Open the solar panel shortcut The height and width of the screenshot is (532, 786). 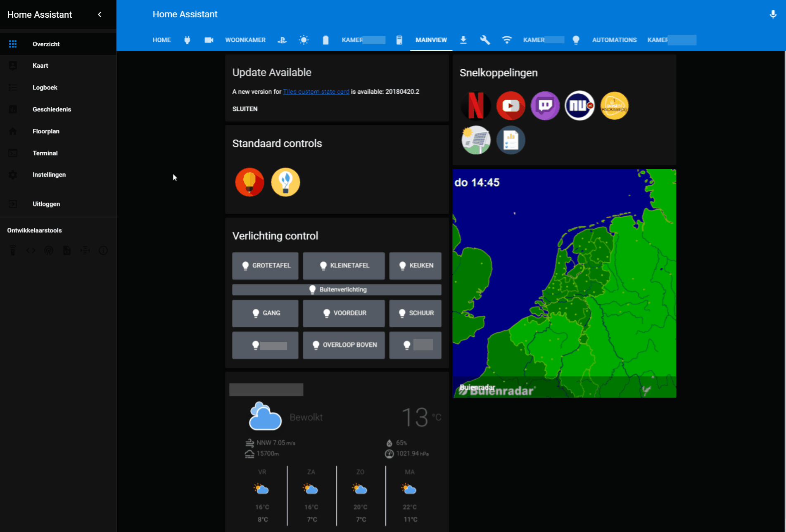476,140
